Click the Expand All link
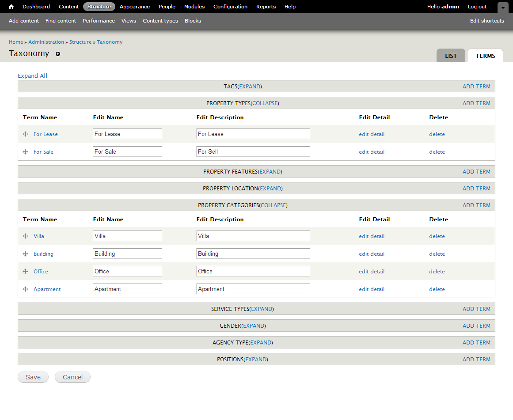Image resolution: width=513 pixels, height=420 pixels. [x=32, y=76]
